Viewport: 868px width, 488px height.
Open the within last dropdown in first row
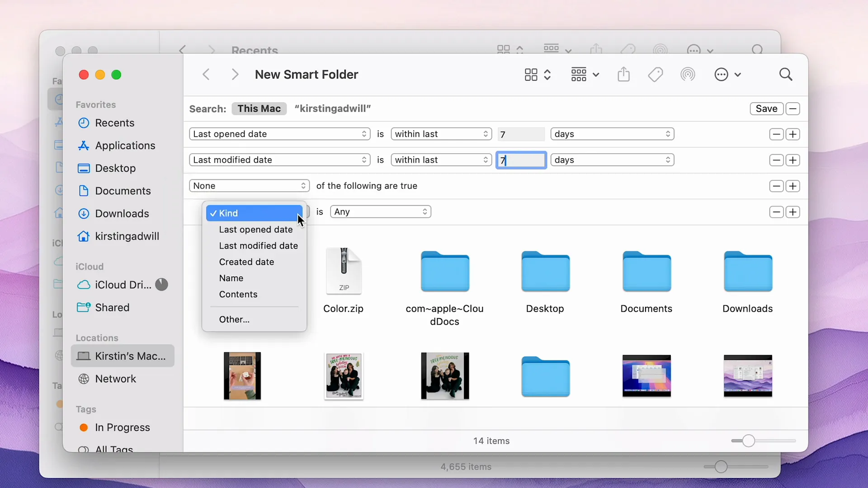pyautogui.click(x=441, y=134)
